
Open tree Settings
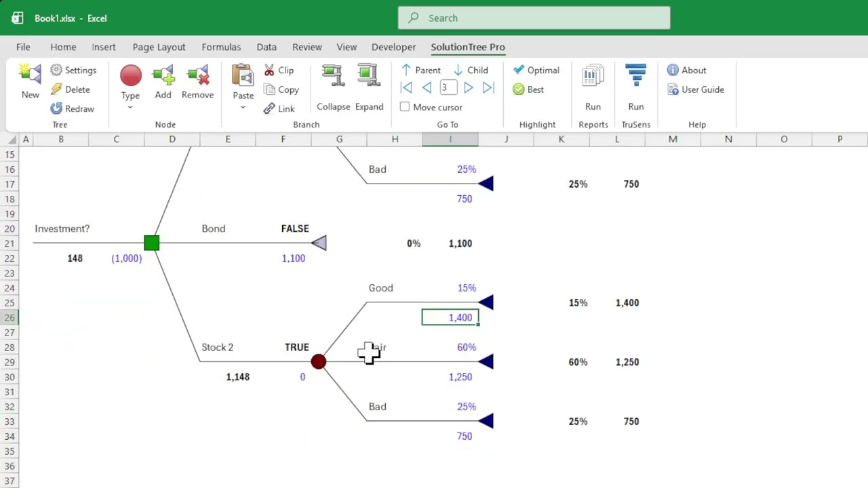pyautogui.click(x=73, y=70)
